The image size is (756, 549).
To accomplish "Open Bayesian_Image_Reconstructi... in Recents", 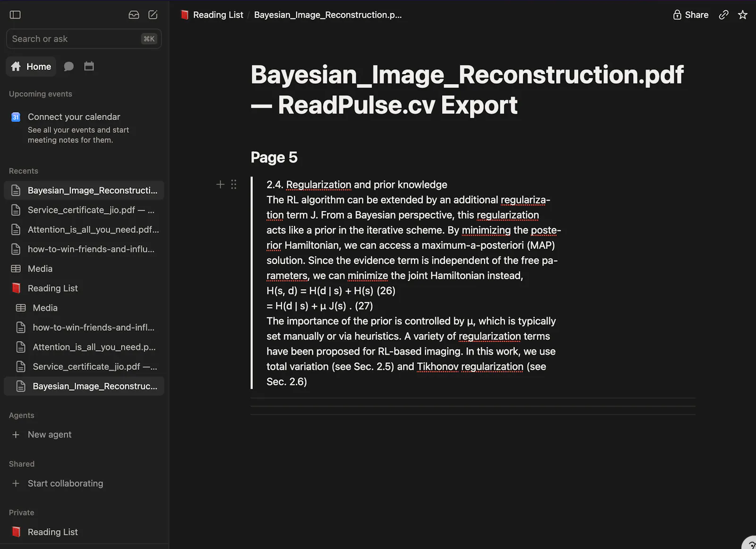I will tap(84, 190).
